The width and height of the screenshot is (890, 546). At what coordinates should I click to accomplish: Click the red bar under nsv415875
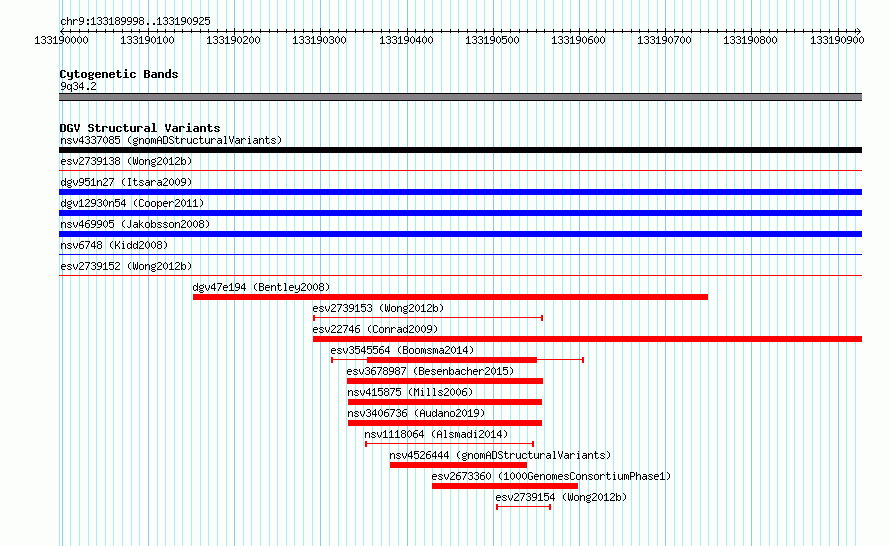445,402
